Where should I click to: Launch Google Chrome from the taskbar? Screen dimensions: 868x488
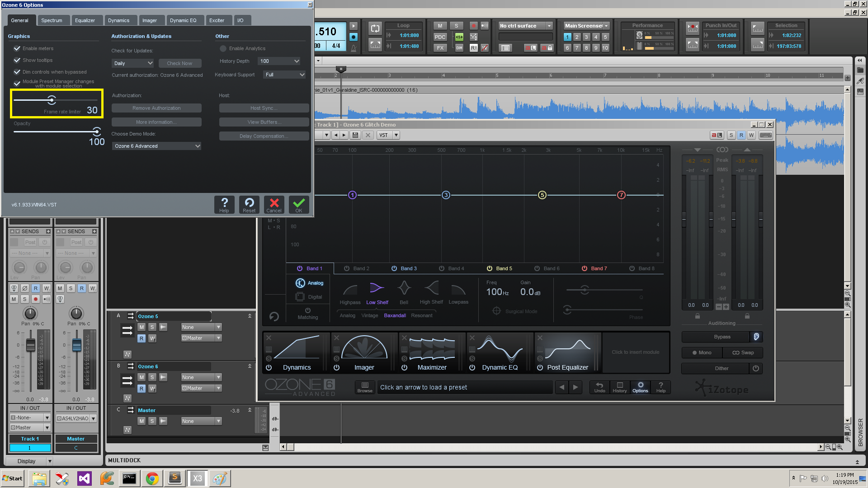pos(152,479)
